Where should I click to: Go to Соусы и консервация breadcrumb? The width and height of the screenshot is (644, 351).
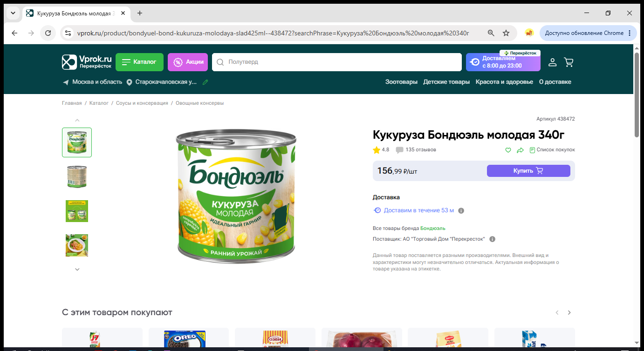(142, 103)
